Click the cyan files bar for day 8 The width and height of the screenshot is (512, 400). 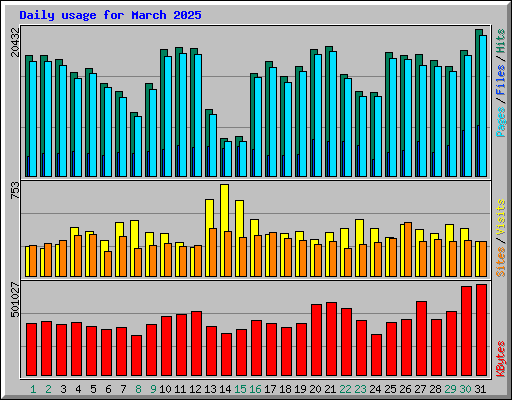[x=138, y=146]
